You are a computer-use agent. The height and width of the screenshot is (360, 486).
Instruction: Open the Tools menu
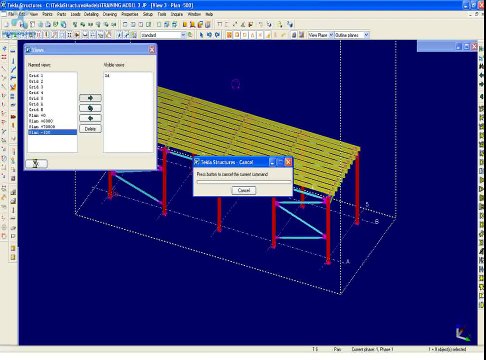pos(162,14)
